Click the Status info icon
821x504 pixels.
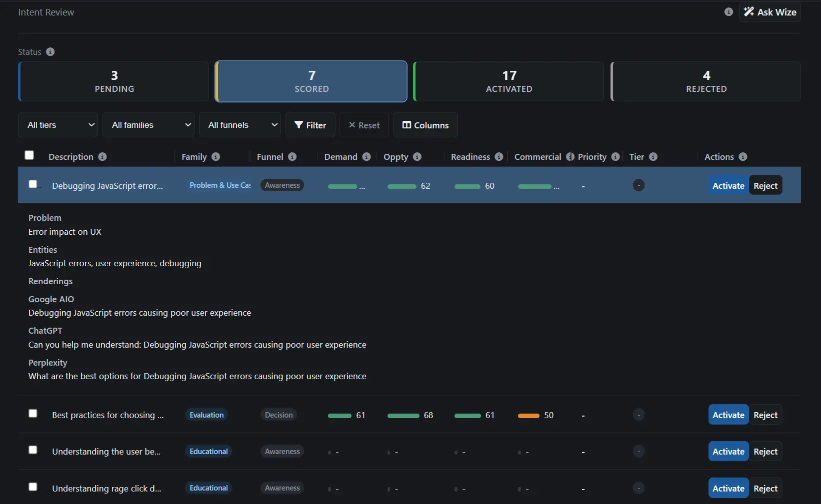pyautogui.click(x=50, y=52)
